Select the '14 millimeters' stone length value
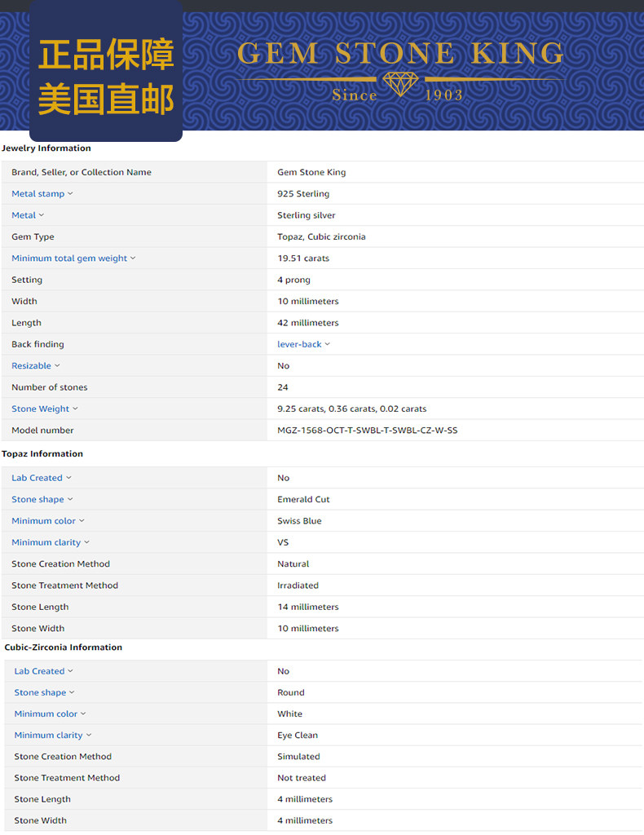This screenshot has width=644, height=835. (307, 607)
